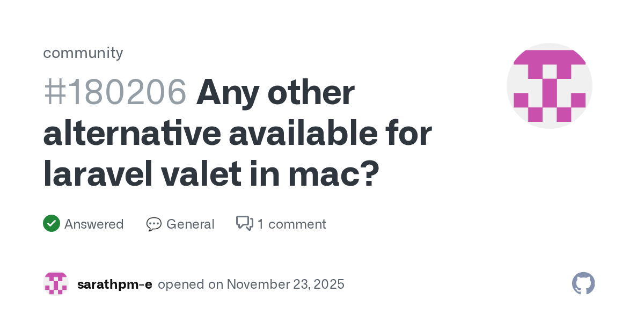Image resolution: width=644 pixels, height=322 pixels.
Task: Select the Answered status label
Action: [x=94, y=224]
